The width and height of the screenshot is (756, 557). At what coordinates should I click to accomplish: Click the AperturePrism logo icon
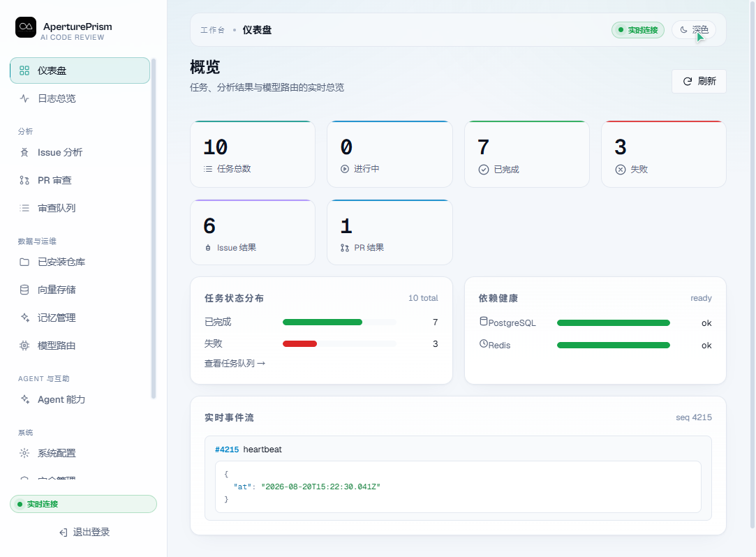click(26, 27)
